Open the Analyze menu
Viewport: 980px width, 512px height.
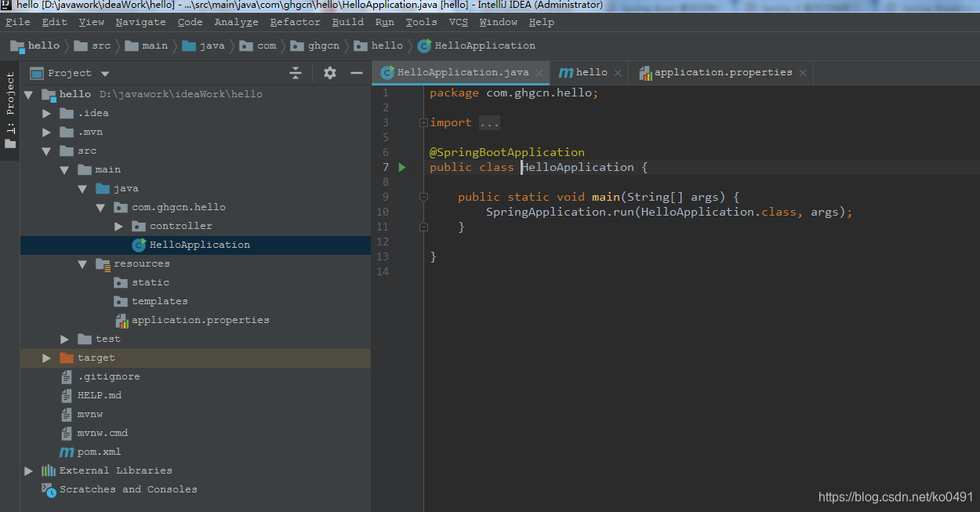tap(236, 22)
